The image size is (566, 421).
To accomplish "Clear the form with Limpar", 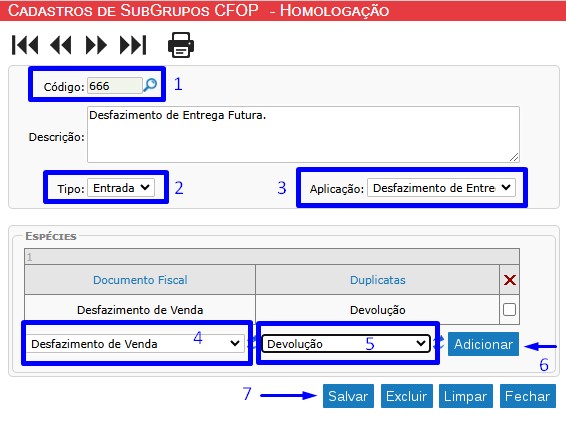I will coord(466,396).
